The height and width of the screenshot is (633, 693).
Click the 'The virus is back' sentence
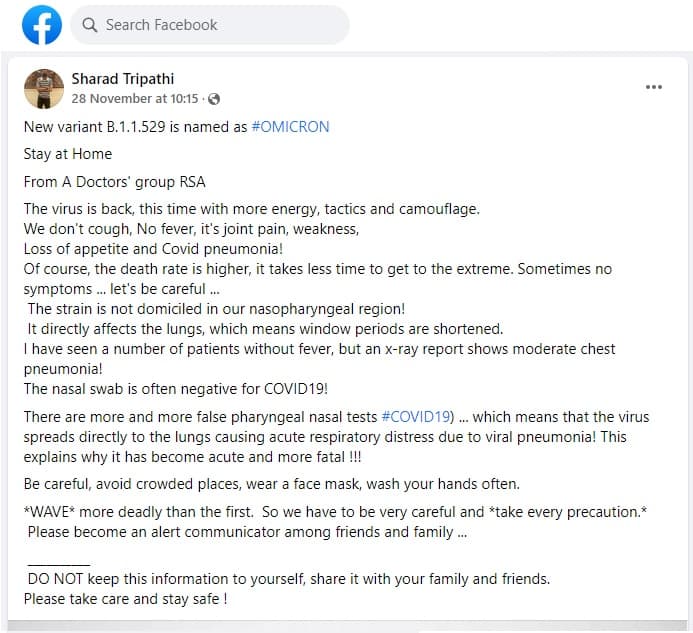(252, 209)
